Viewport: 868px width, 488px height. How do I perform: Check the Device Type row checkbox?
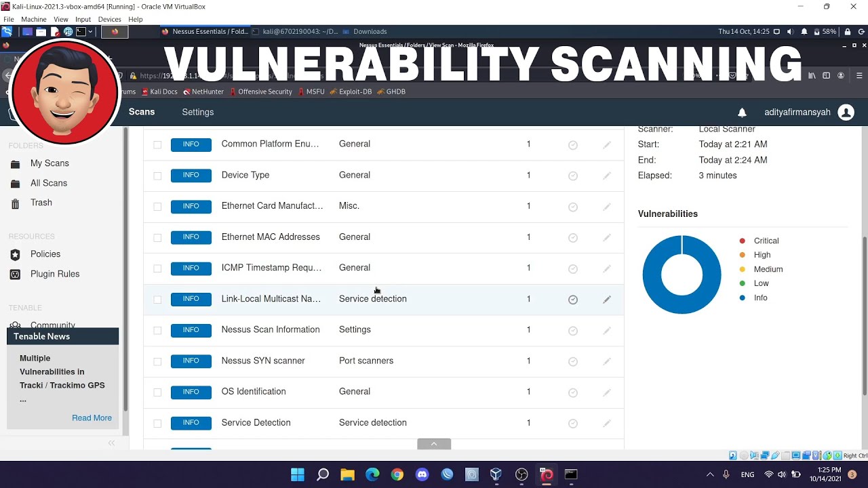pos(157,176)
